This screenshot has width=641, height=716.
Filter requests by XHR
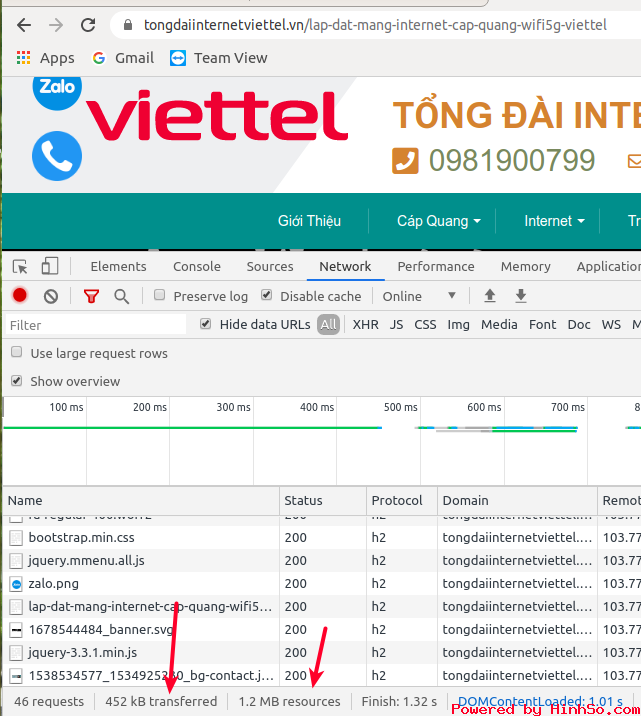pyautogui.click(x=365, y=324)
